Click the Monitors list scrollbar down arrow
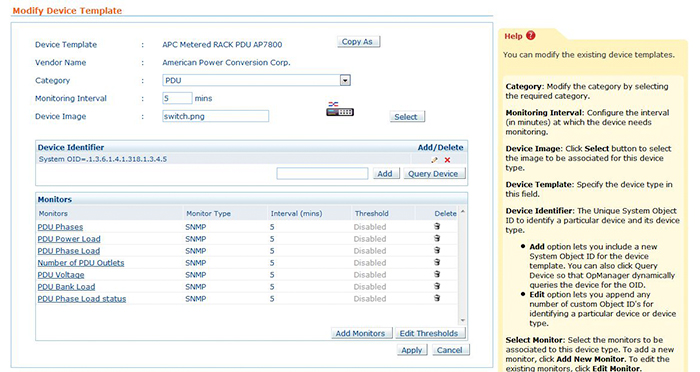 [462, 320]
